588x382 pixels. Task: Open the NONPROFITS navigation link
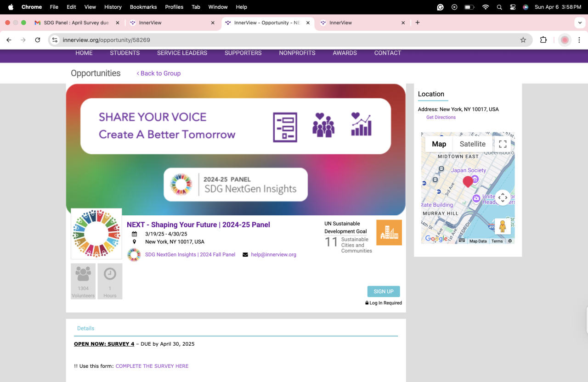click(297, 53)
